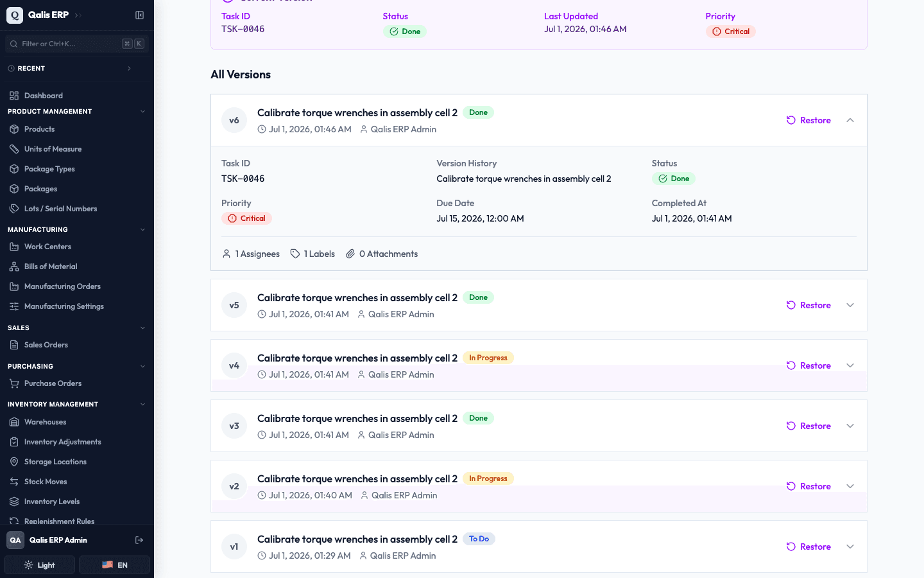Click the Bills of Material hierarchy icon

(x=14, y=267)
